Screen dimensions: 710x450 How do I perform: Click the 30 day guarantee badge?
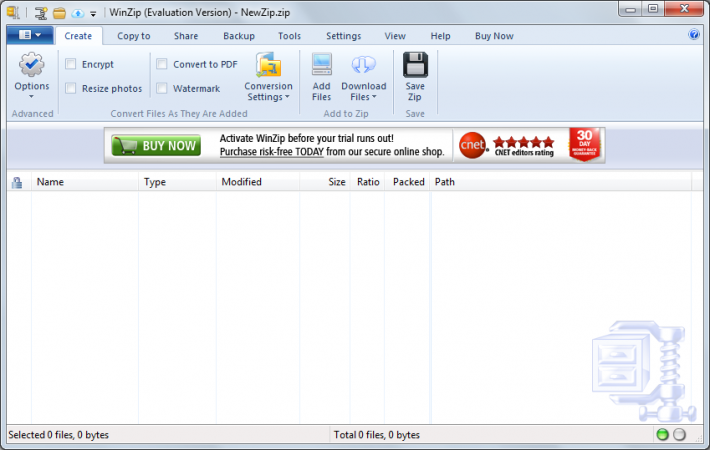(x=585, y=144)
